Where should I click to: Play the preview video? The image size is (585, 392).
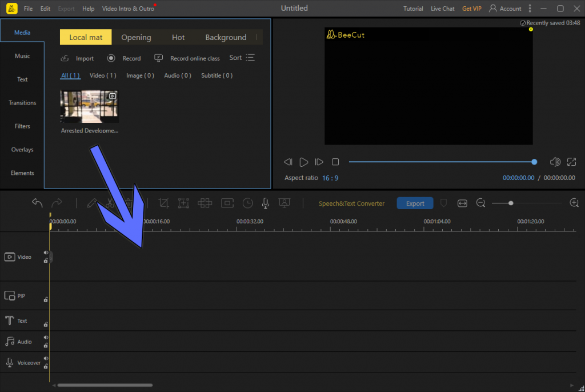tap(304, 162)
